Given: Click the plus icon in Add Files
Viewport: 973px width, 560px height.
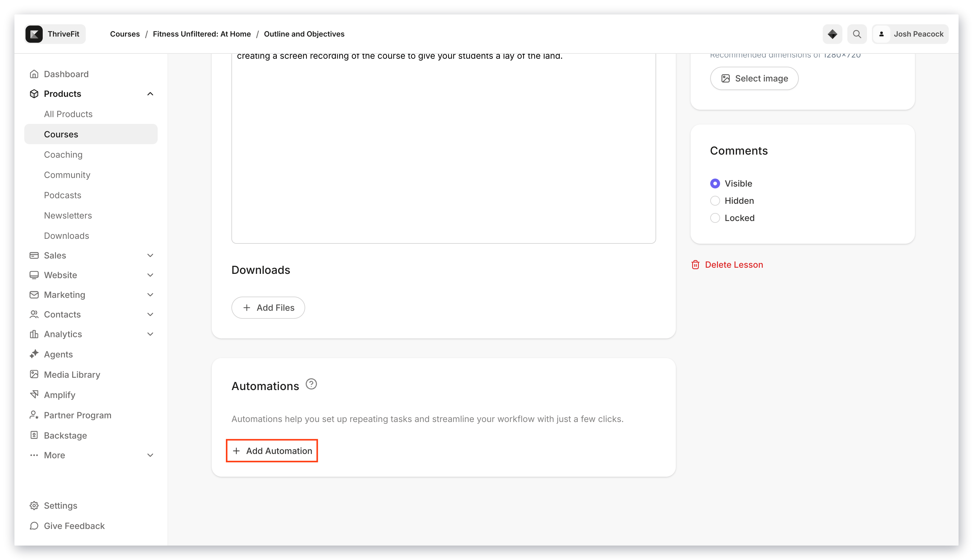Looking at the screenshot, I should (246, 308).
